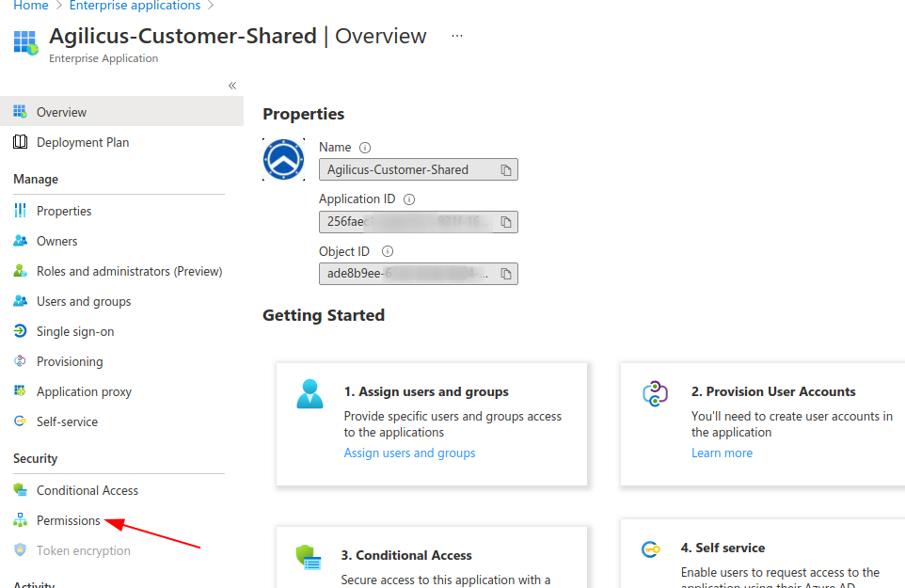Click the '3. Conditional Access' heading

click(406, 555)
